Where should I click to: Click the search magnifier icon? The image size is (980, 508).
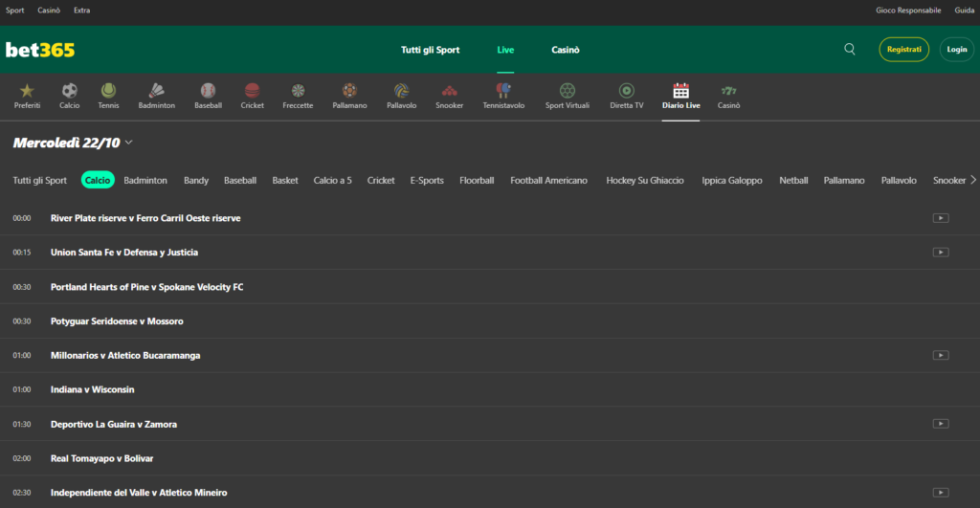[850, 50]
